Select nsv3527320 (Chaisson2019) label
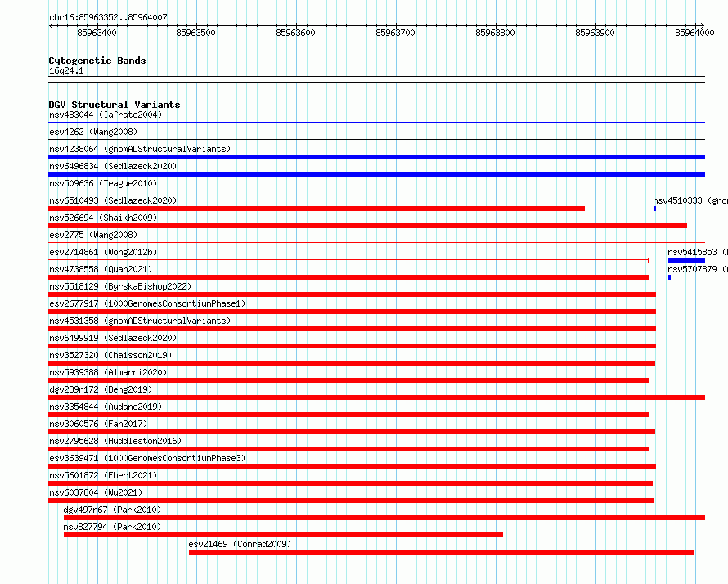This screenshot has width=728, height=584. pyautogui.click(x=110, y=355)
